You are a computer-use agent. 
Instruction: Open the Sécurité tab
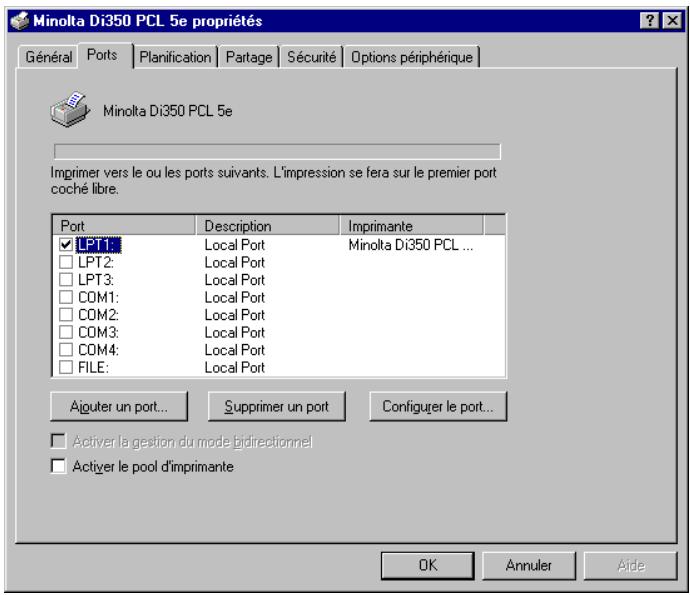(312, 57)
